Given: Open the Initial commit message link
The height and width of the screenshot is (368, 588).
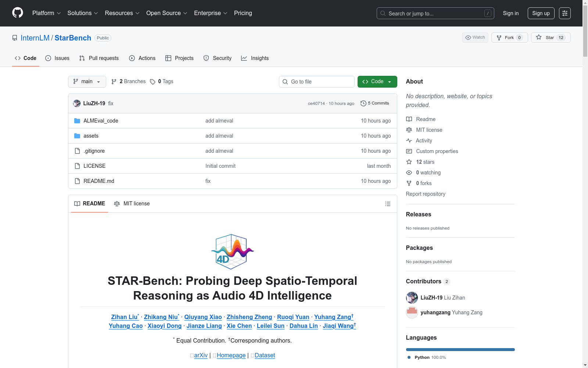Looking at the screenshot, I should (x=220, y=166).
